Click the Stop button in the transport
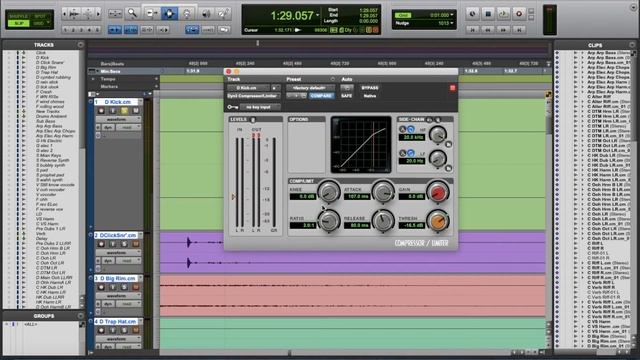This screenshot has height=360, width=640. [x=488, y=13]
